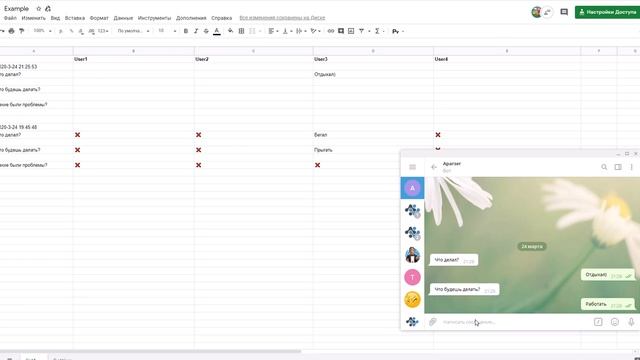Screen dimensions: 640x360
Task: Click the green Настройки Доступа button
Action: tap(607, 12)
